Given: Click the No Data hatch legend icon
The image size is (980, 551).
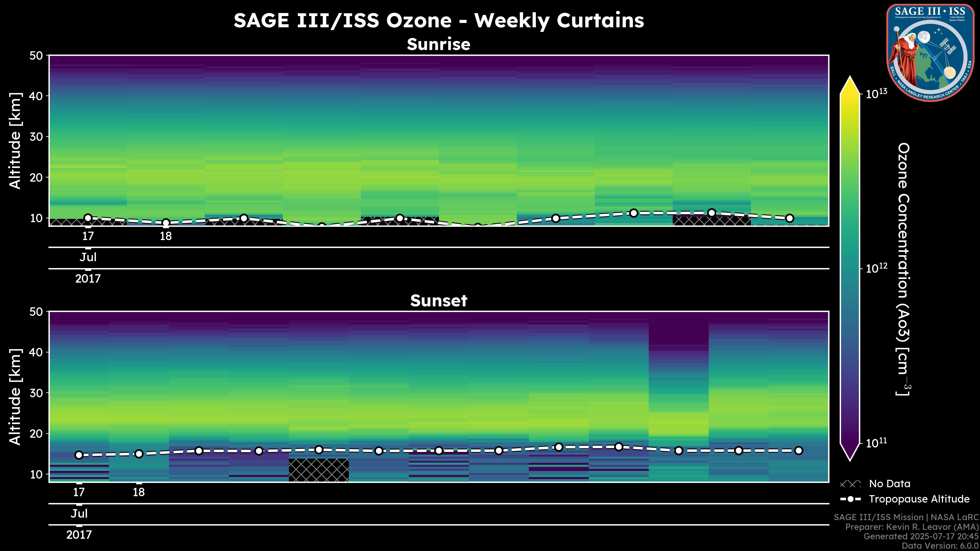Looking at the screenshot, I should [x=850, y=484].
